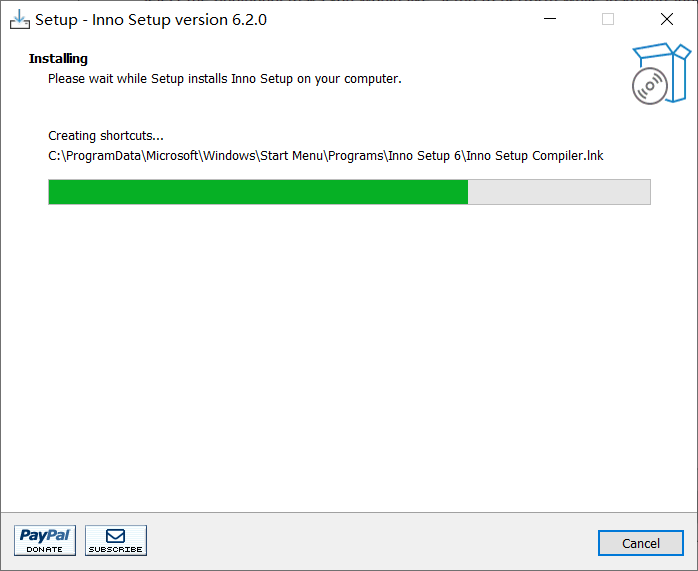The width and height of the screenshot is (698, 571).
Task: Click the 'Installing' heading
Action: click(58, 59)
